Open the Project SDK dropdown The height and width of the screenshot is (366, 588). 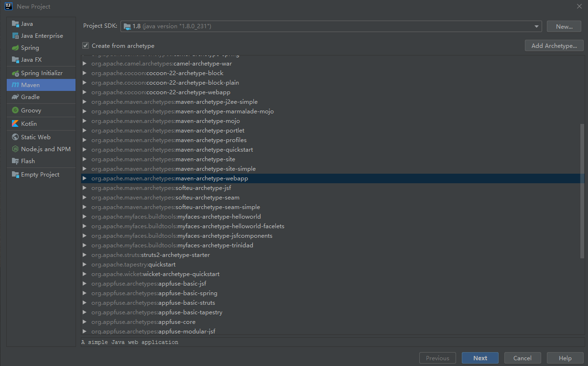[x=537, y=26]
